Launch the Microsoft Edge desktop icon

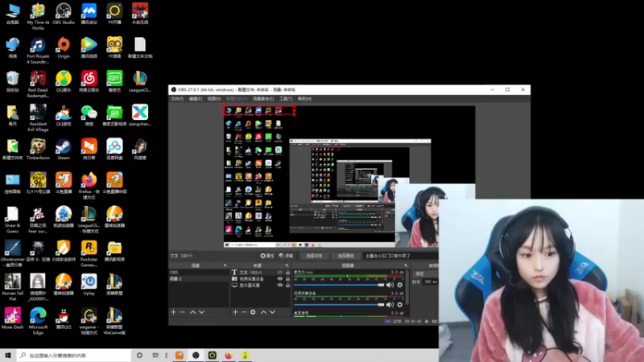tap(38, 321)
